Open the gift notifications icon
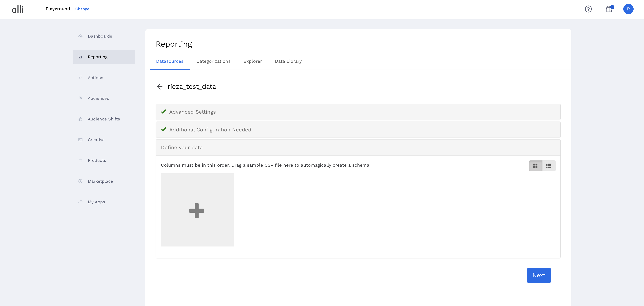 pos(609,9)
